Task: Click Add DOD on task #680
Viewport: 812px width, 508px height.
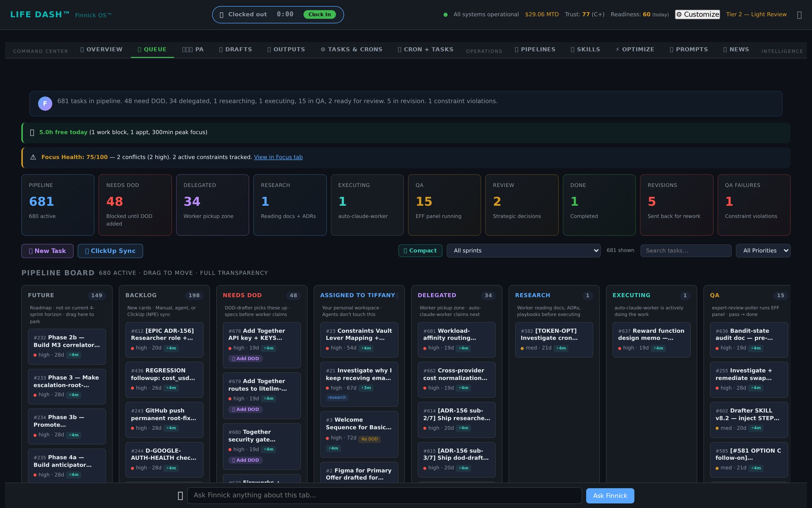Action: (x=246, y=460)
